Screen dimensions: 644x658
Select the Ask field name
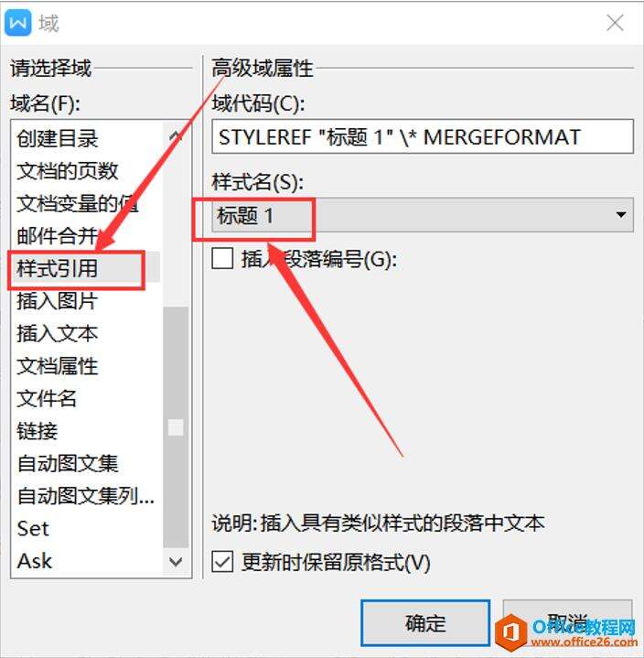point(86,561)
